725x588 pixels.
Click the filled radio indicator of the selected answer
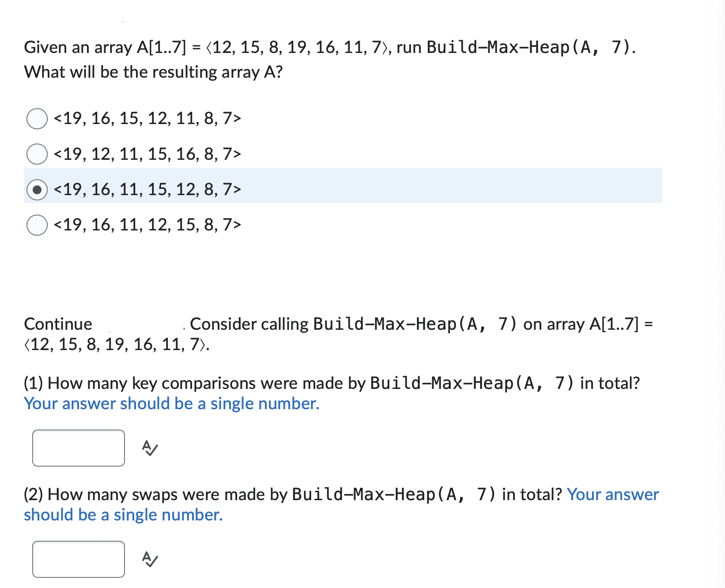coord(37,190)
